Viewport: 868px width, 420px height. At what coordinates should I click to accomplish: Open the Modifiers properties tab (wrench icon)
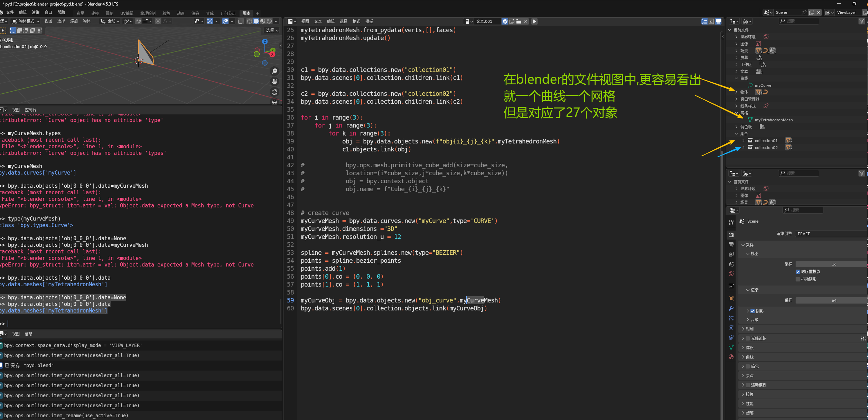click(731, 308)
